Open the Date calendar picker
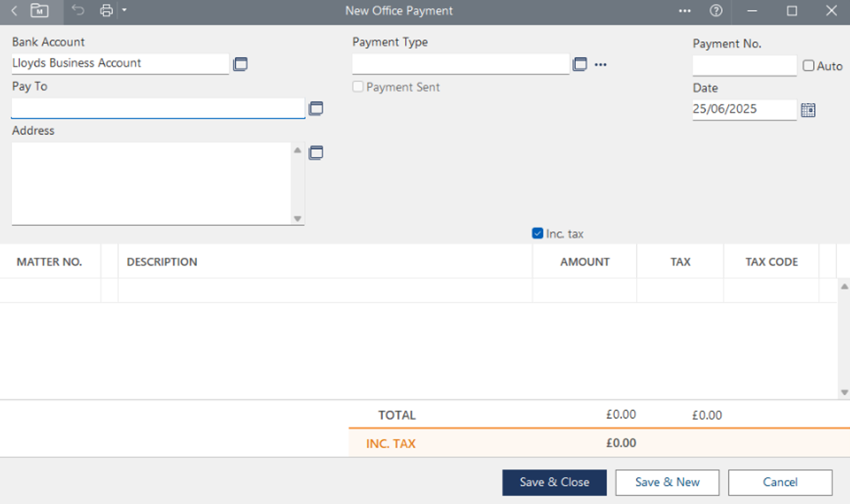Viewport: 850px width, 504px height. tap(808, 110)
